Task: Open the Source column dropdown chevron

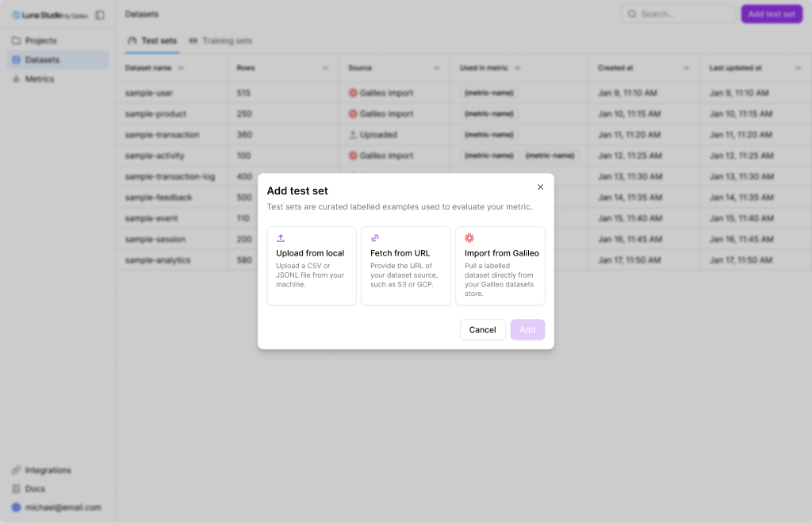Action: click(437, 68)
